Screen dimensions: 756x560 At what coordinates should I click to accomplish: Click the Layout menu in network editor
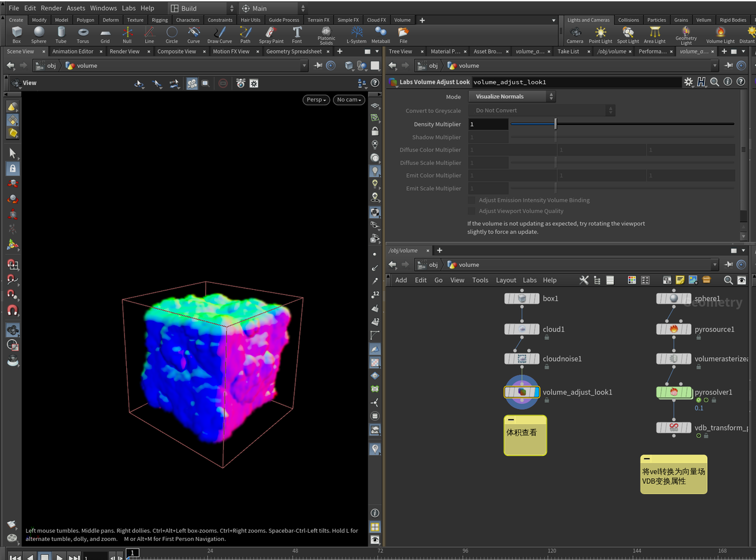pos(505,280)
